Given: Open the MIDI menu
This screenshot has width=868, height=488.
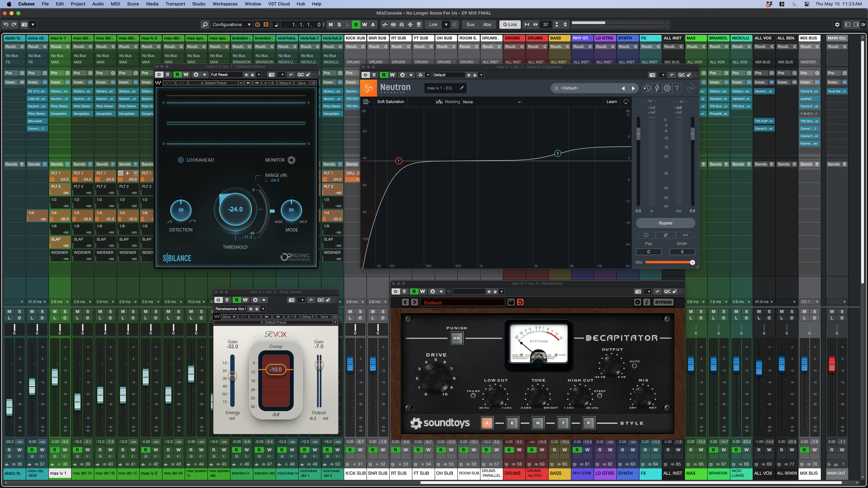Looking at the screenshot, I should click(115, 4).
